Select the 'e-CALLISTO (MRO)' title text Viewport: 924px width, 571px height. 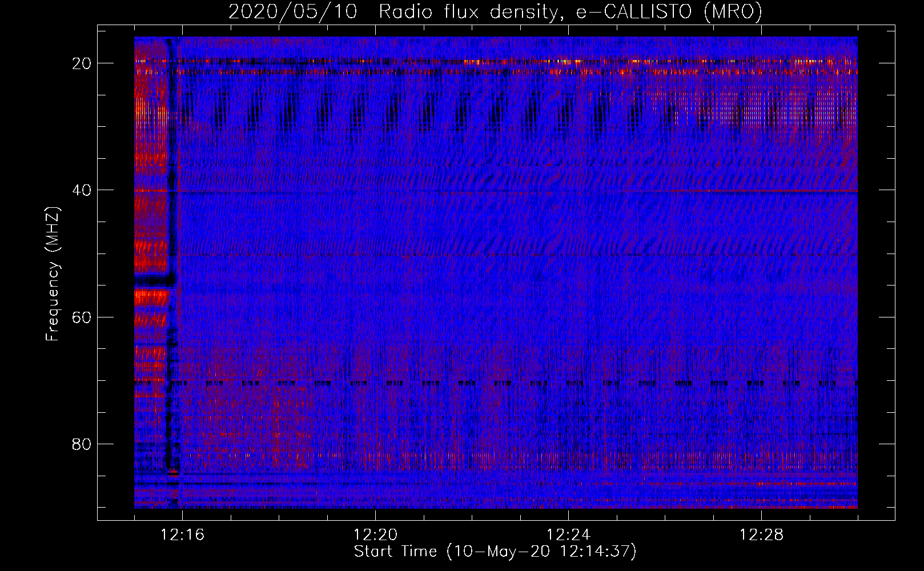point(669,12)
